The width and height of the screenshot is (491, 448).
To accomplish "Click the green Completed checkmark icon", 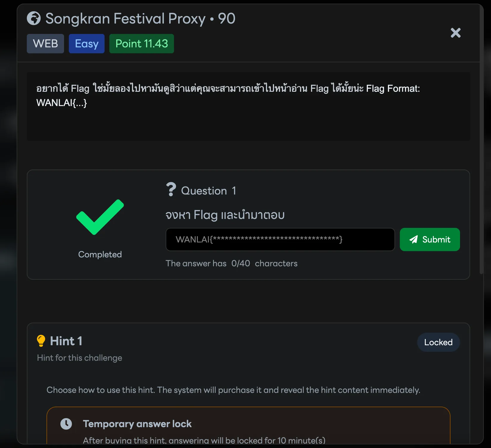I will tap(100, 217).
